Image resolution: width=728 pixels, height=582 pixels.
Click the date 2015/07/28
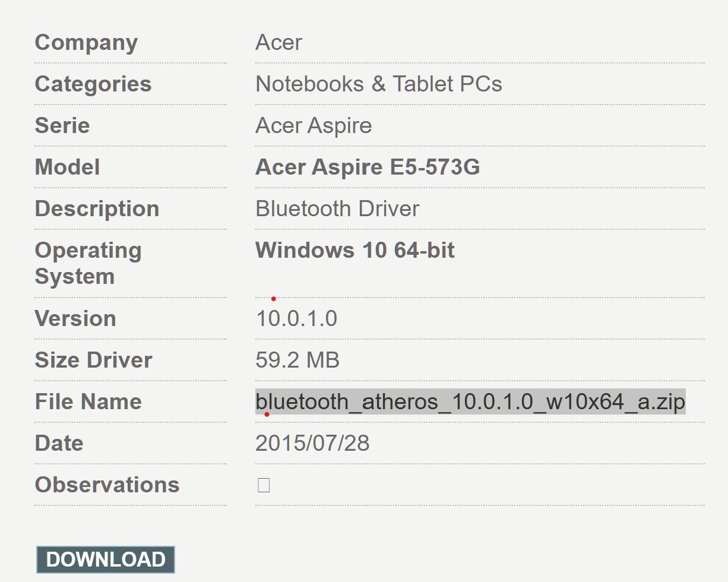point(312,443)
